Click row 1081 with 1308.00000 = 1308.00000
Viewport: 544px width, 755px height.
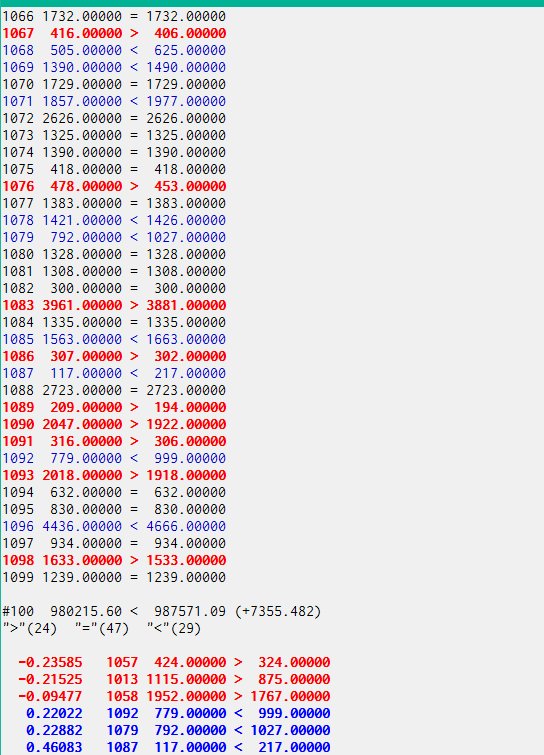[114, 272]
